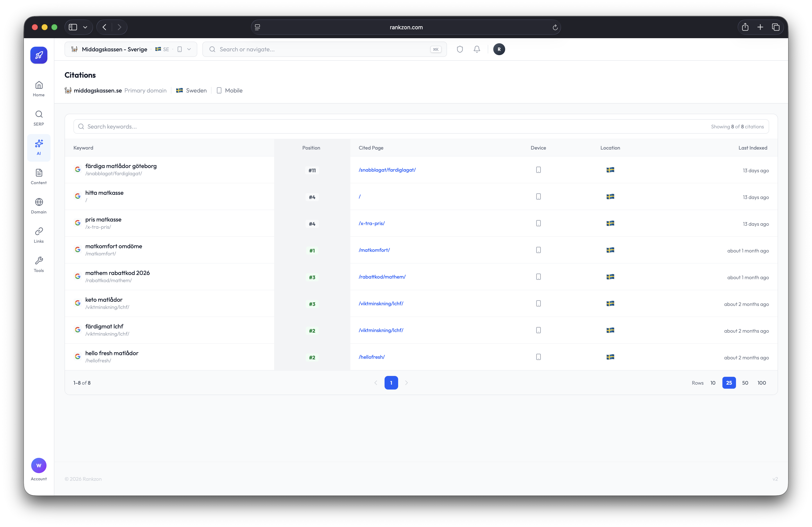This screenshot has height=527, width=812.
Task: Click the notifications bell icon
Action: (477, 49)
